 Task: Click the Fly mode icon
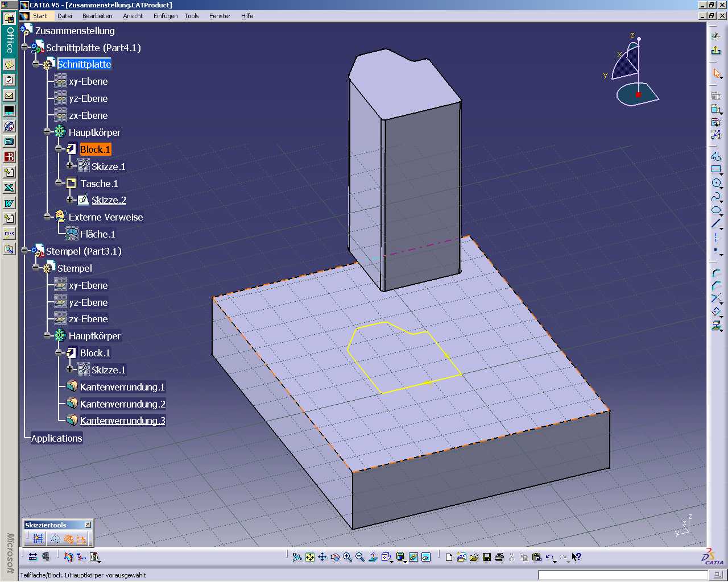(297, 557)
